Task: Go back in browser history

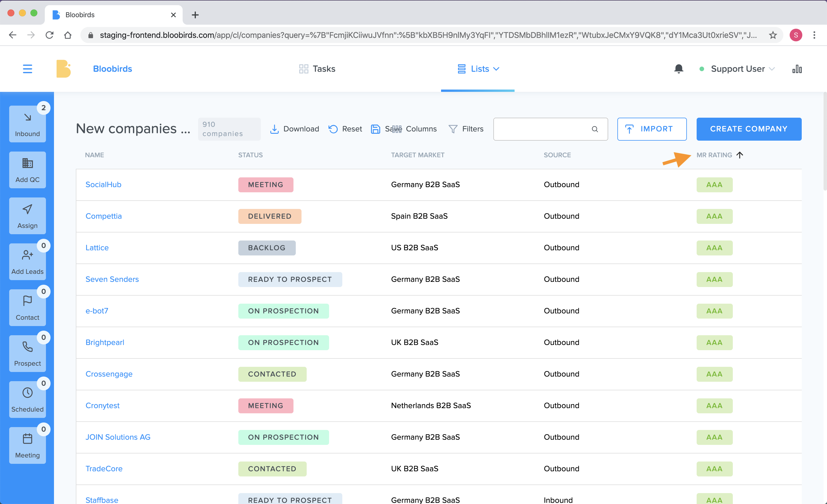Action: pos(13,35)
